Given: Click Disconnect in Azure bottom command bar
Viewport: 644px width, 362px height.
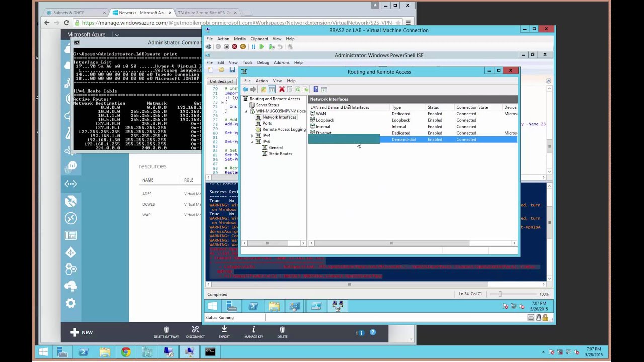Looking at the screenshot, I should [x=195, y=332].
